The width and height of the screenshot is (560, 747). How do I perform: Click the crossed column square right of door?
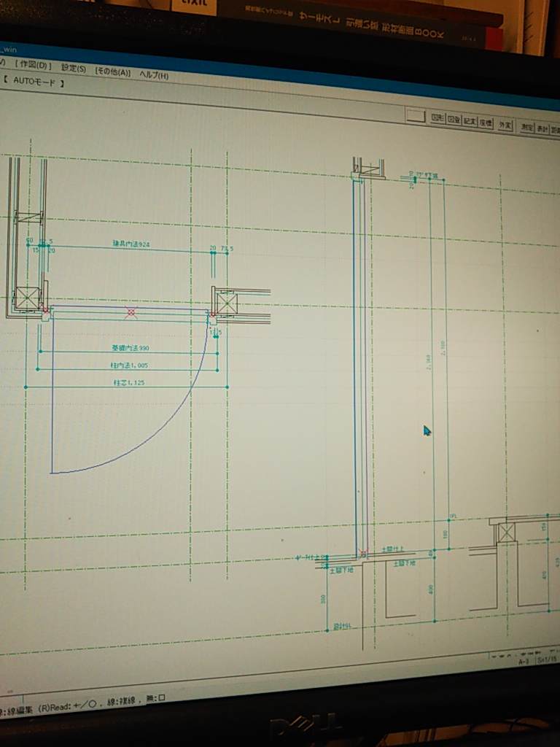227,303
